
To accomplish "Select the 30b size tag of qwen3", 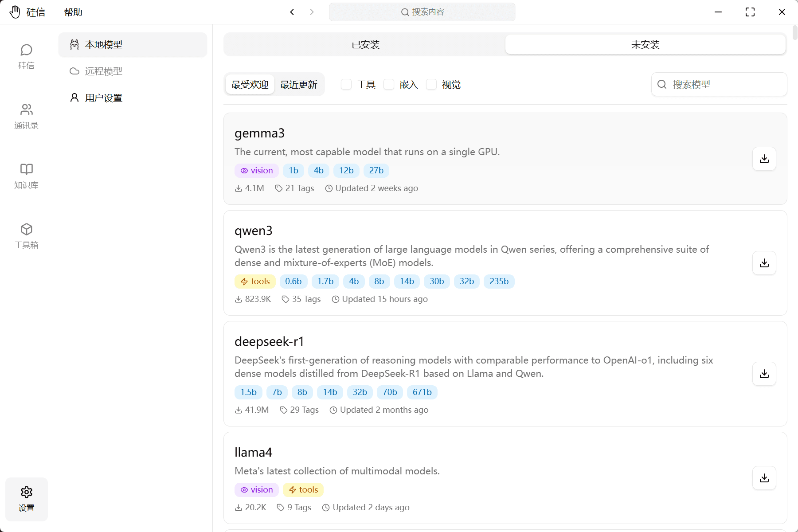I will coord(437,282).
